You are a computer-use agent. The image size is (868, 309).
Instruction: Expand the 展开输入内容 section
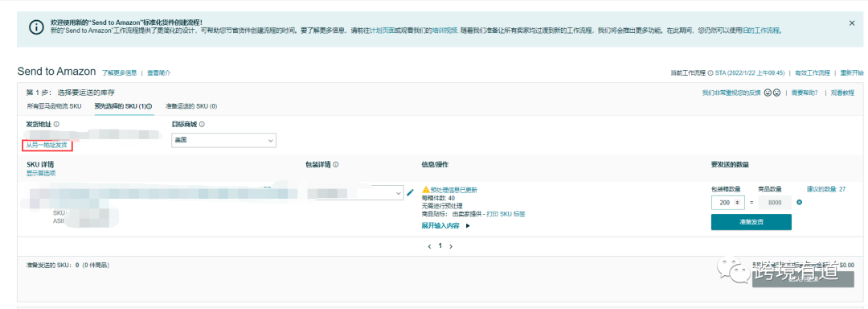pos(445,225)
